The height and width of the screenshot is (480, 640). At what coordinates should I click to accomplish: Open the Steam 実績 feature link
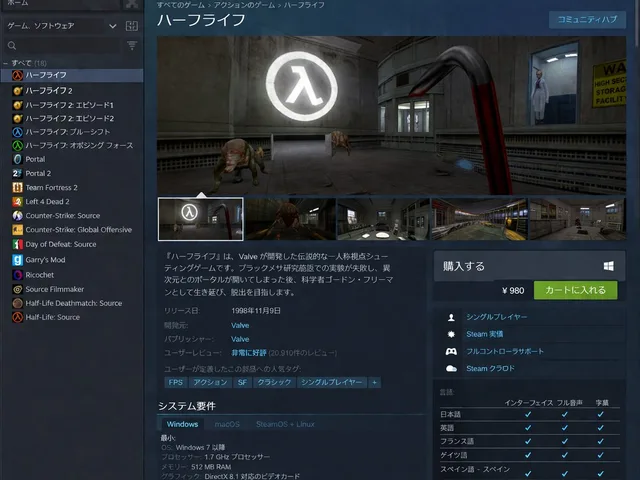coord(485,334)
